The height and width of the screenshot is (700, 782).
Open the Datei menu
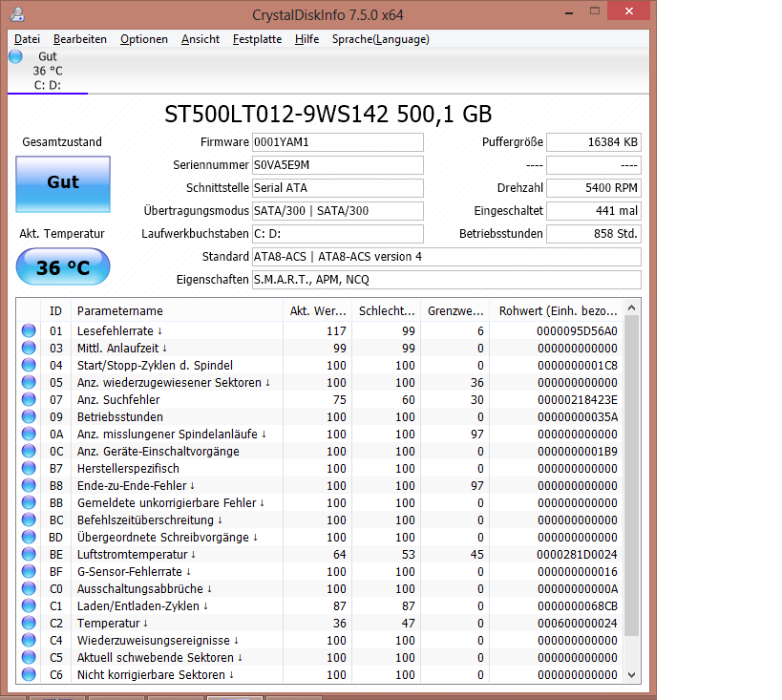tap(27, 39)
